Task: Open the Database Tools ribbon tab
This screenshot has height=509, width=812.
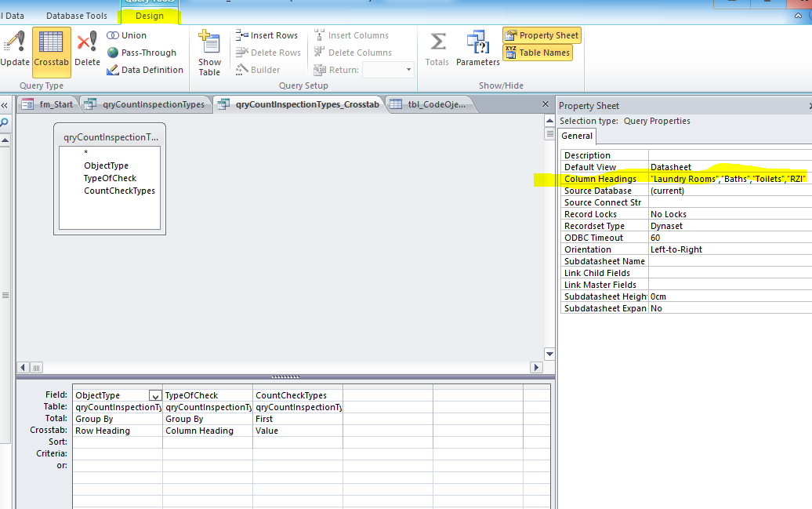Action: click(x=76, y=16)
